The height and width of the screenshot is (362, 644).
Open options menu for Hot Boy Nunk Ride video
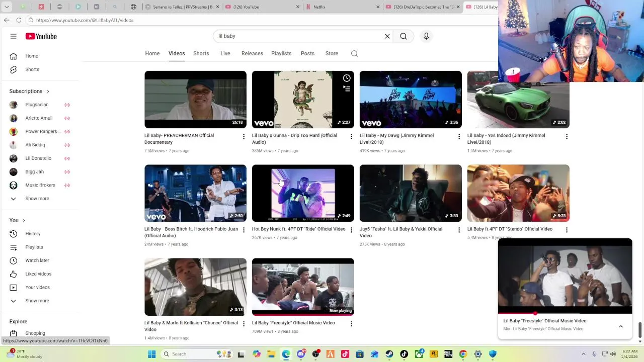click(x=351, y=230)
